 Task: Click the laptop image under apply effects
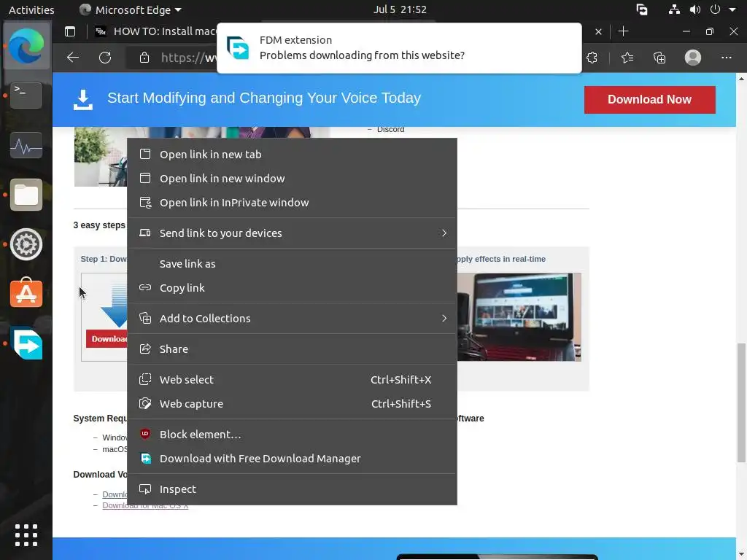[x=519, y=316]
